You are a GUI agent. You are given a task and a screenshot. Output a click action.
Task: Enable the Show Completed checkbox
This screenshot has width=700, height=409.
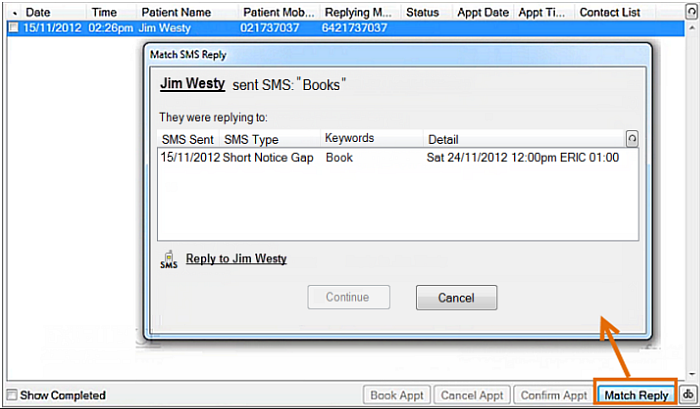(12, 396)
